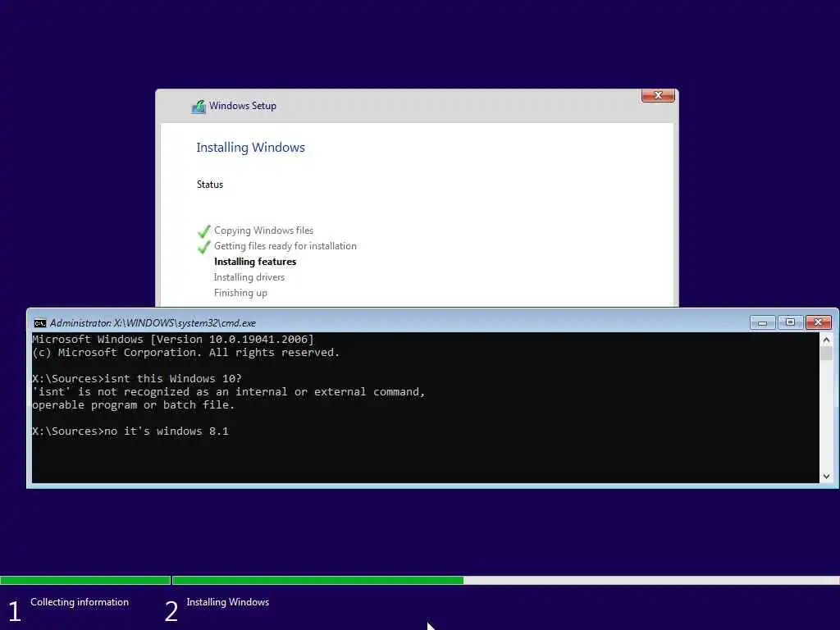Click the 'Copying Windows files' status text
The image size is (840, 630).
[x=263, y=231]
